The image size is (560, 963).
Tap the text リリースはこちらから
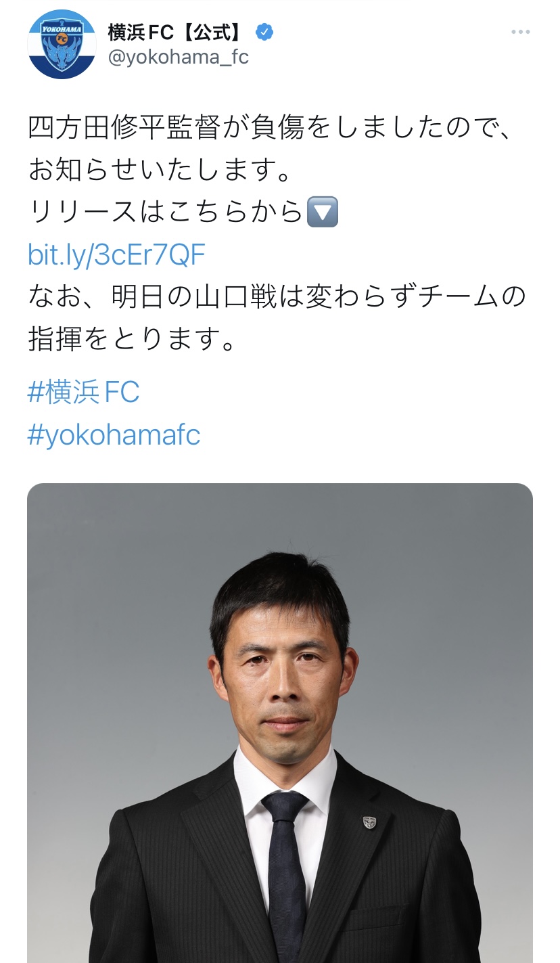(166, 212)
